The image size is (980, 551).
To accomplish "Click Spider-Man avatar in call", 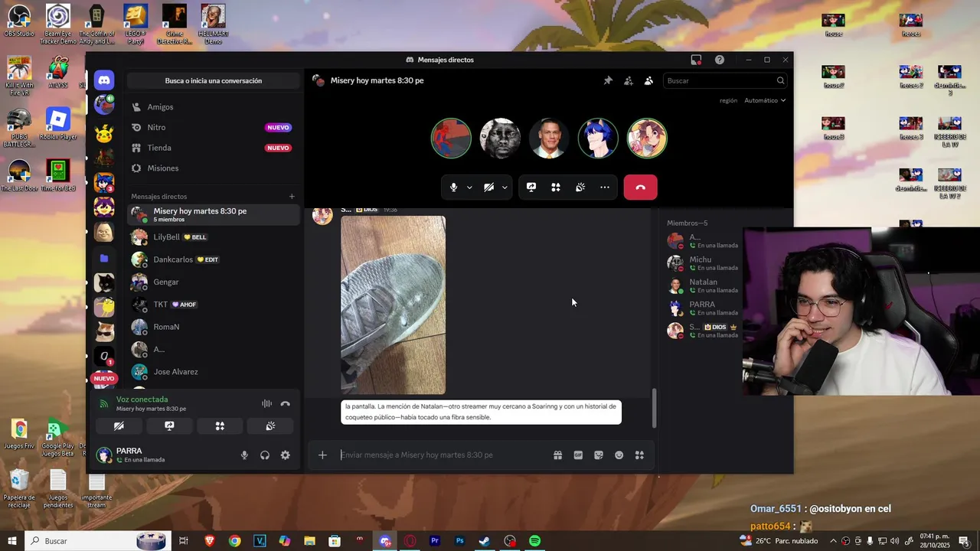I will 451,138.
